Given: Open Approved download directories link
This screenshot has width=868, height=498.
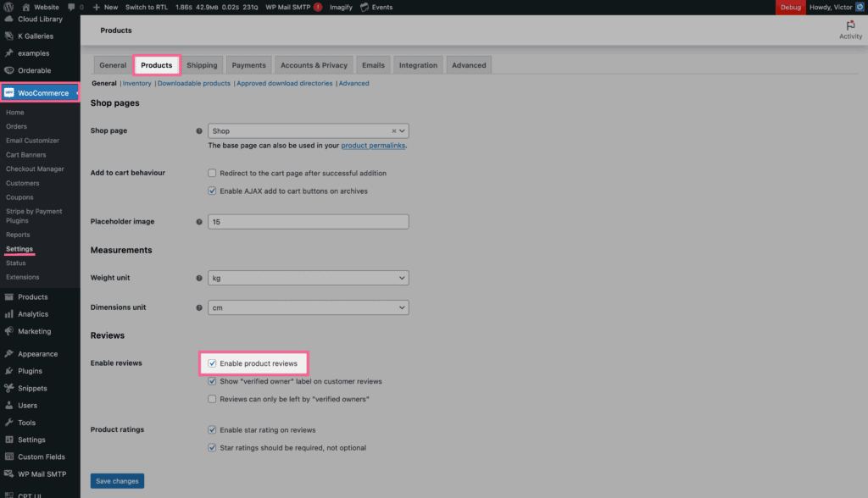Looking at the screenshot, I should click(x=285, y=84).
